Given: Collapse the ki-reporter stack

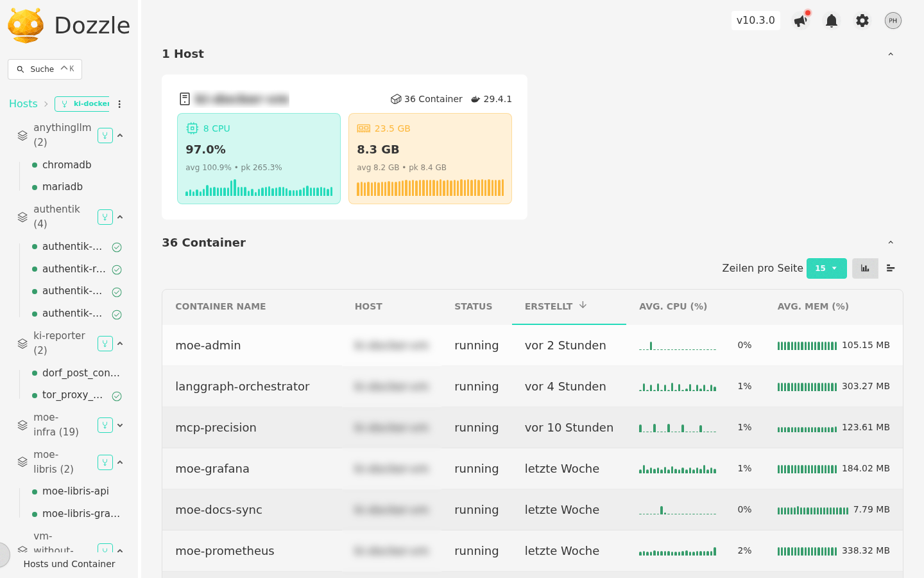Looking at the screenshot, I should pos(120,344).
